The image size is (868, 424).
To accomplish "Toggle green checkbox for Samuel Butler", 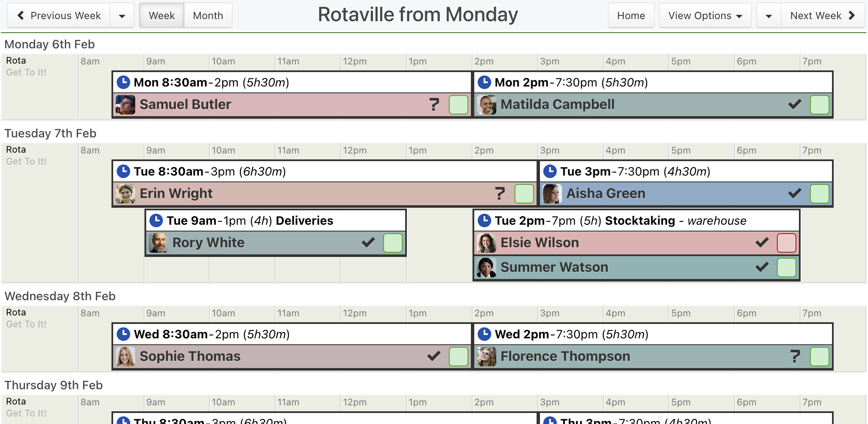I will pos(458,105).
